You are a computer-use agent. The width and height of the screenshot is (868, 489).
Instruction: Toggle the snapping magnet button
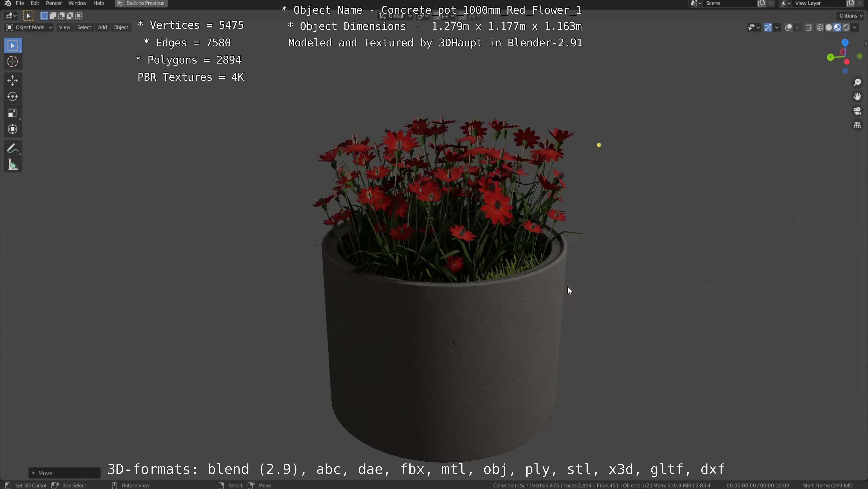(436, 16)
